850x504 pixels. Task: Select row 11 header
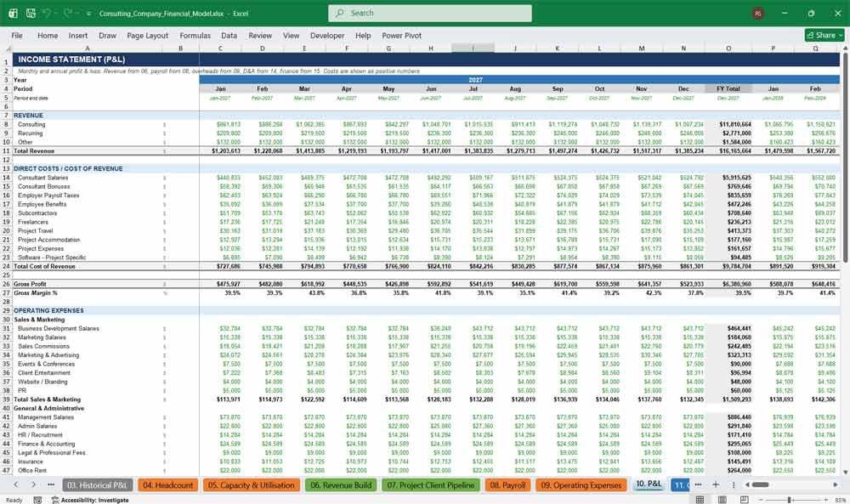point(7,151)
